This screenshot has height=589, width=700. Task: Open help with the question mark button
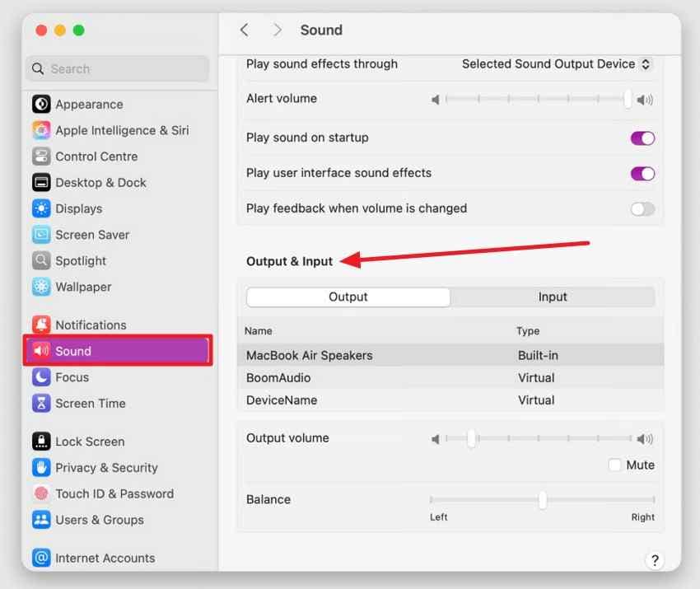click(655, 560)
